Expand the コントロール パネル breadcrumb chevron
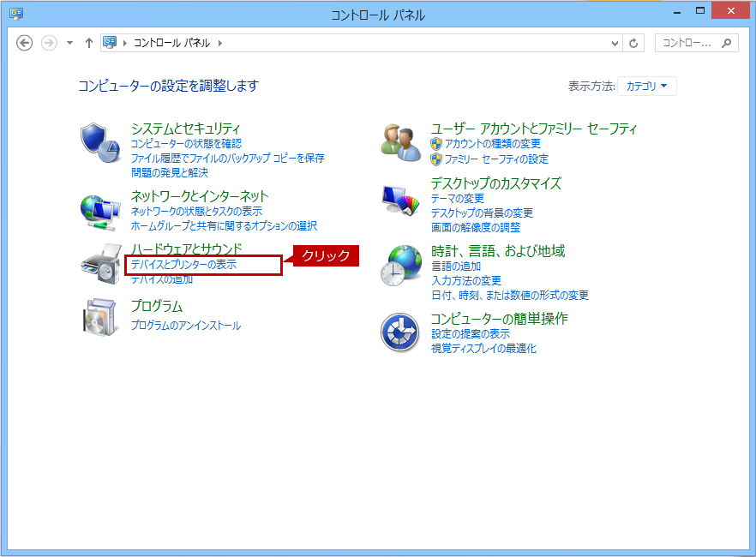Screen dimensions: 756x557 [219, 43]
